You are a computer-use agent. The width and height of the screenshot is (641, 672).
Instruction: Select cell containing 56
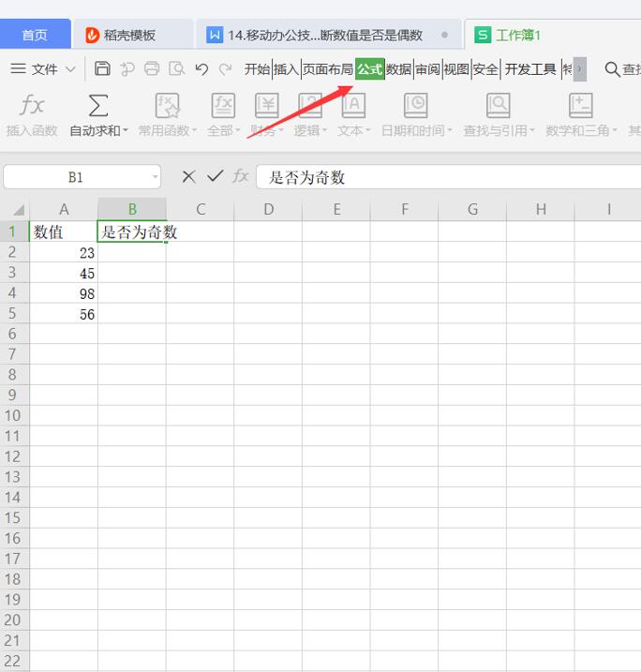pyautogui.click(x=64, y=314)
